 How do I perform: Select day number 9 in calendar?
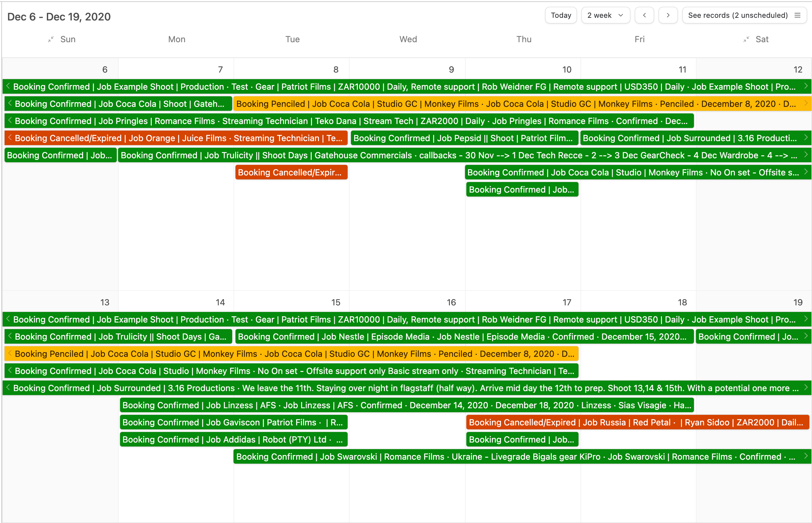coord(451,70)
